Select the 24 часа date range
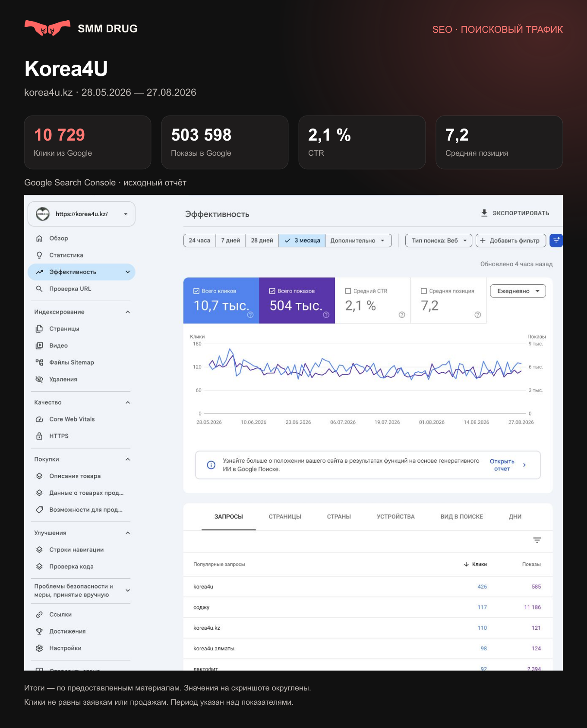 (x=199, y=241)
